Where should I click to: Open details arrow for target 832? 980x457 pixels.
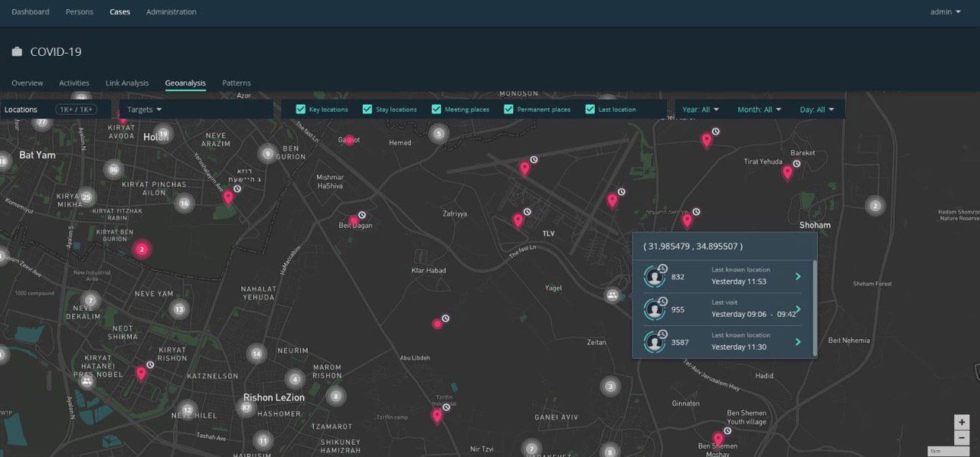click(x=799, y=276)
